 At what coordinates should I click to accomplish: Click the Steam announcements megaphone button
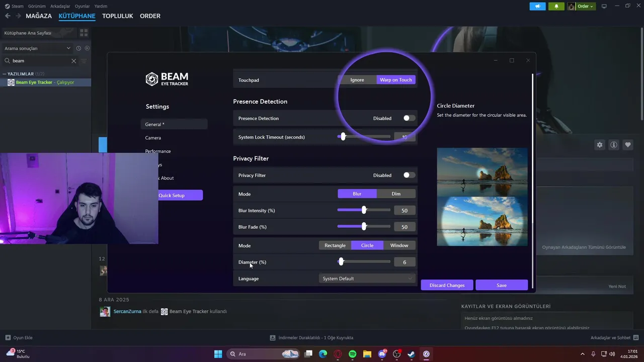click(x=537, y=6)
